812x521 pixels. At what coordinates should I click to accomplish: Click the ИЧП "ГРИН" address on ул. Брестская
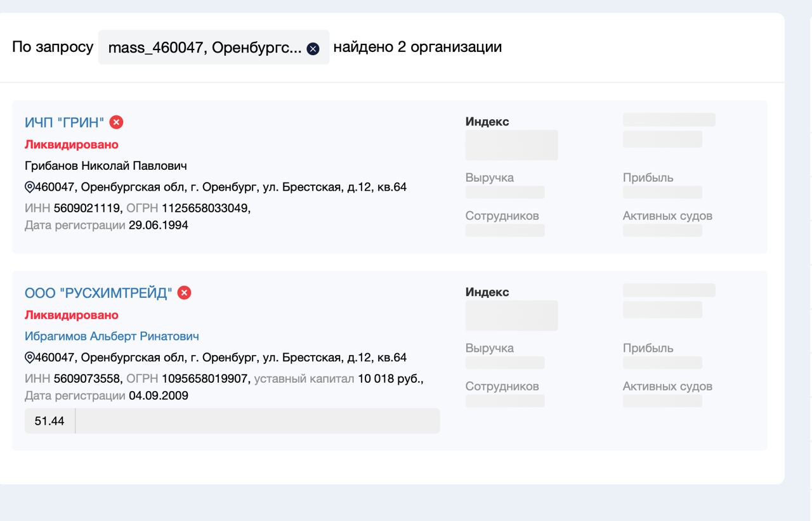point(221,187)
